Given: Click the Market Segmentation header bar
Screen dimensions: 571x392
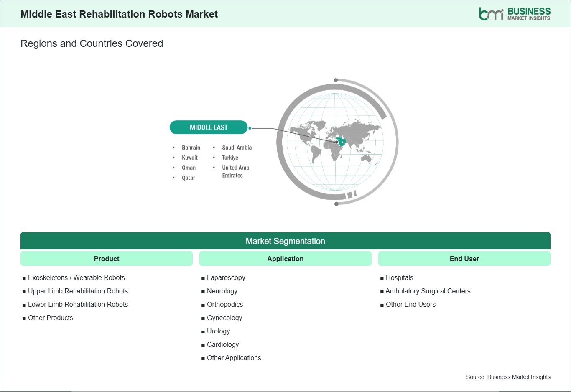Looking at the screenshot, I should (285, 241).
